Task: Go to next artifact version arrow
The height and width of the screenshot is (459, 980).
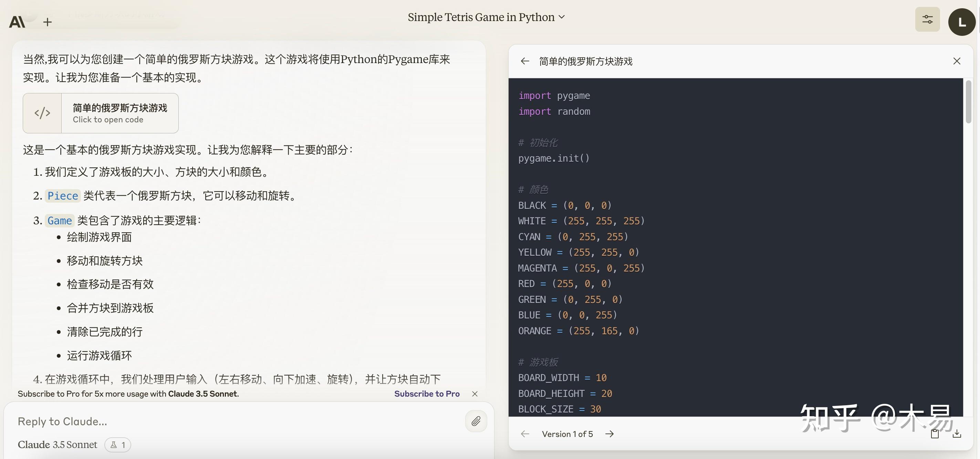Action: (609, 434)
